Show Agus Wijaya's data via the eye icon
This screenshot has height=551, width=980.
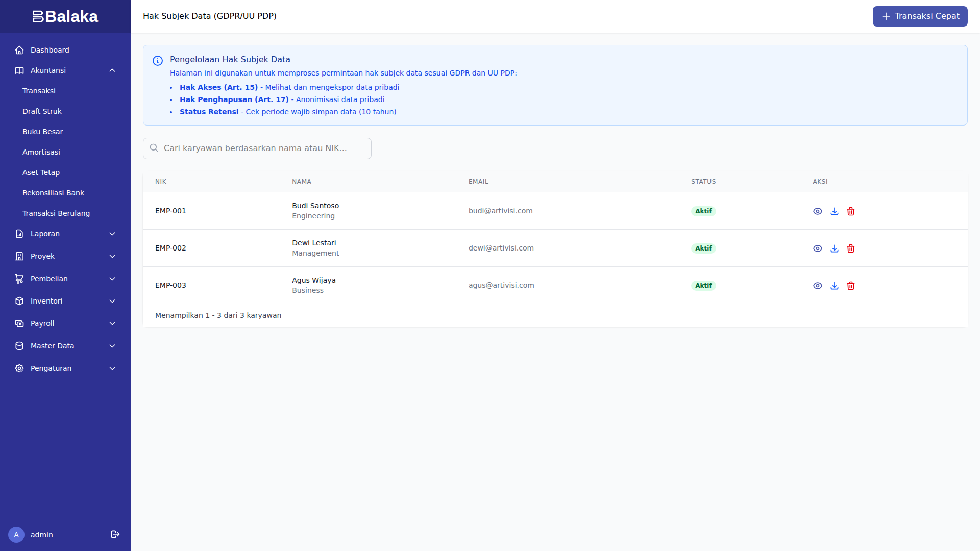coord(817,286)
